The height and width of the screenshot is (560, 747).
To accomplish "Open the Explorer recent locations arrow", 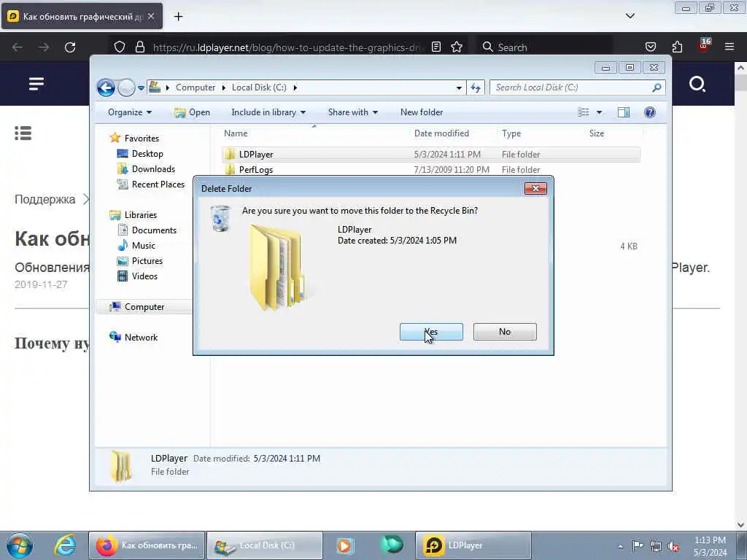I will coord(141,88).
